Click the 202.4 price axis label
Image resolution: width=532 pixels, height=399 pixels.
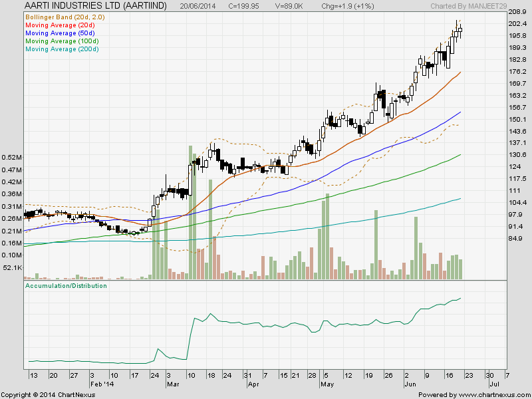tap(517, 24)
